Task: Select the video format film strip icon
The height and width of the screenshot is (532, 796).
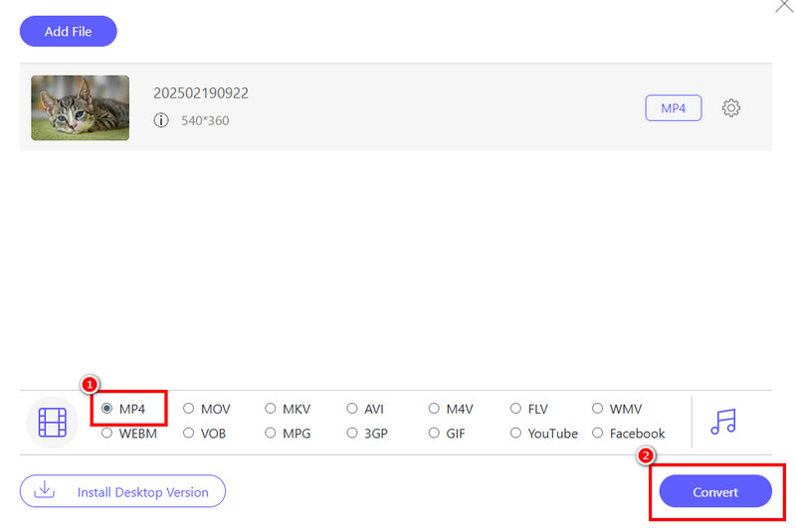Action: click(52, 423)
